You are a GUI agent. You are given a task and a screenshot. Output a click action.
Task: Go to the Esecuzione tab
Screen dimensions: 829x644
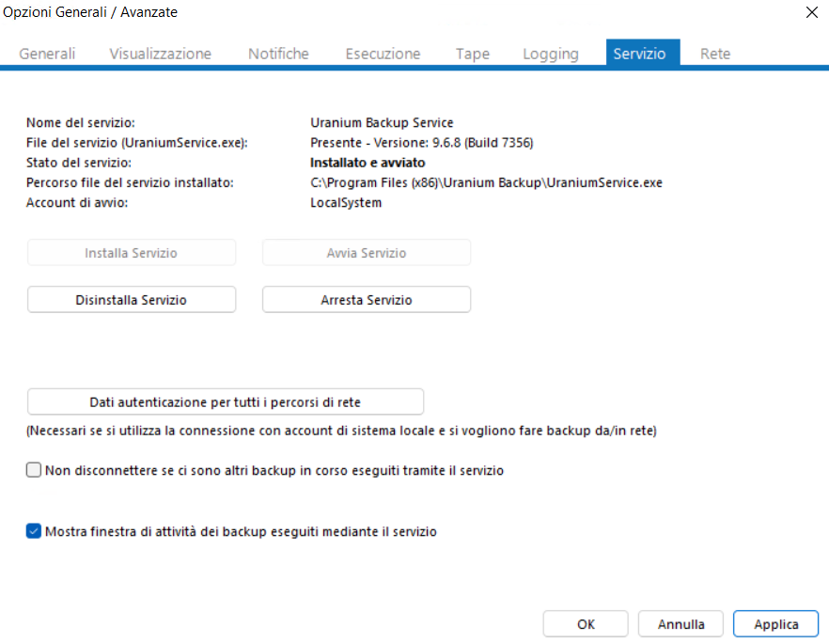tap(383, 54)
